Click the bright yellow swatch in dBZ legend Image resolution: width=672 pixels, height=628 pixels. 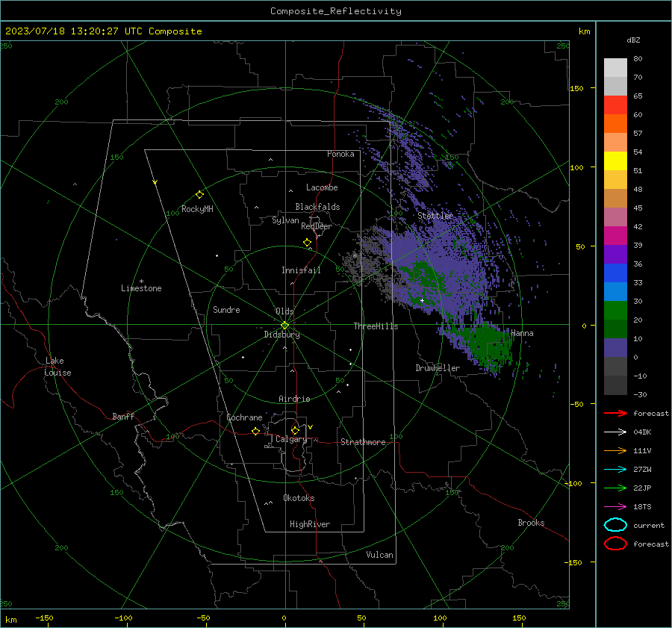point(615,161)
